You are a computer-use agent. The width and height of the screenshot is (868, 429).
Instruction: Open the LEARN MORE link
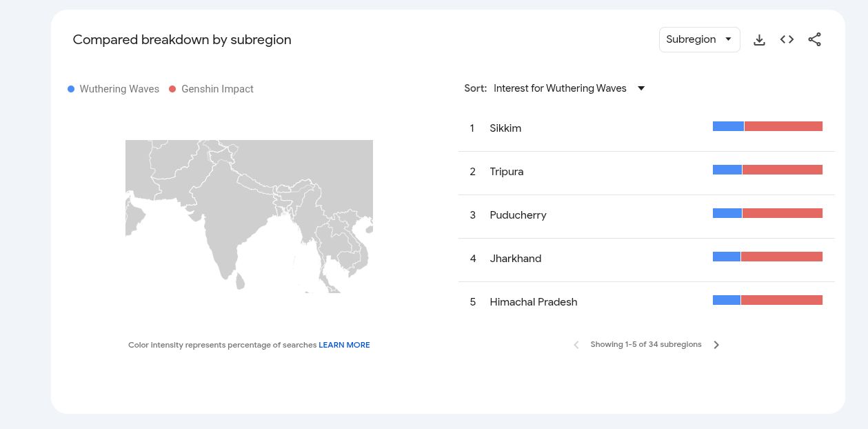click(344, 345)
